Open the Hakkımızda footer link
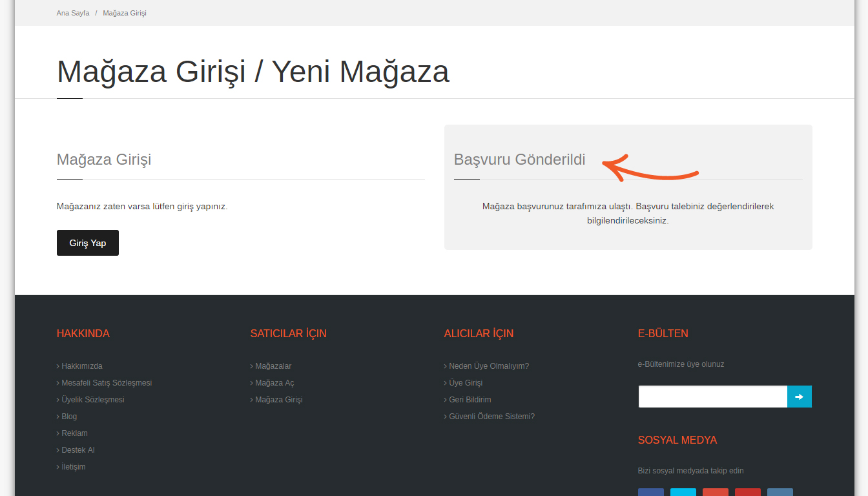This screenshot has height=496, width=868. [x=82, y=366]
